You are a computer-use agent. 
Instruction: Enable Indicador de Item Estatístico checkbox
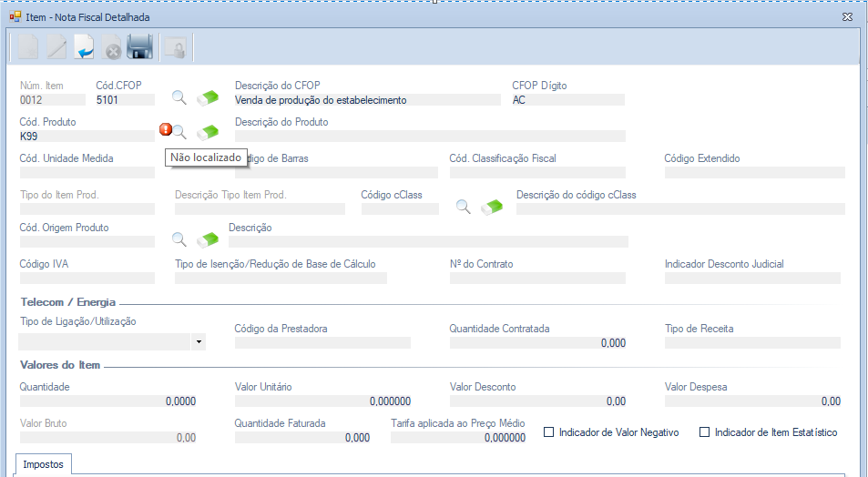pyautogui.click(x=704, y=432)
